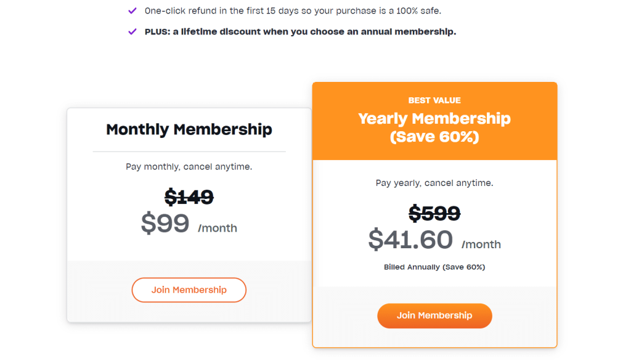Image resolution: width=631 pixels, height=364 pixels.
Task: Click the crossed-out $599 price
Action: (x=434, y=213)
